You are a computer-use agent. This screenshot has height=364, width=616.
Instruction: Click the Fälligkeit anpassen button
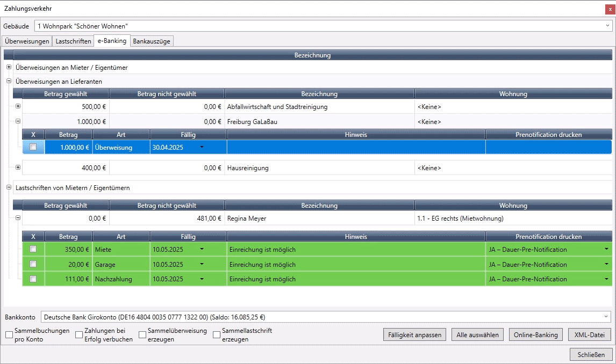point(414,334)
